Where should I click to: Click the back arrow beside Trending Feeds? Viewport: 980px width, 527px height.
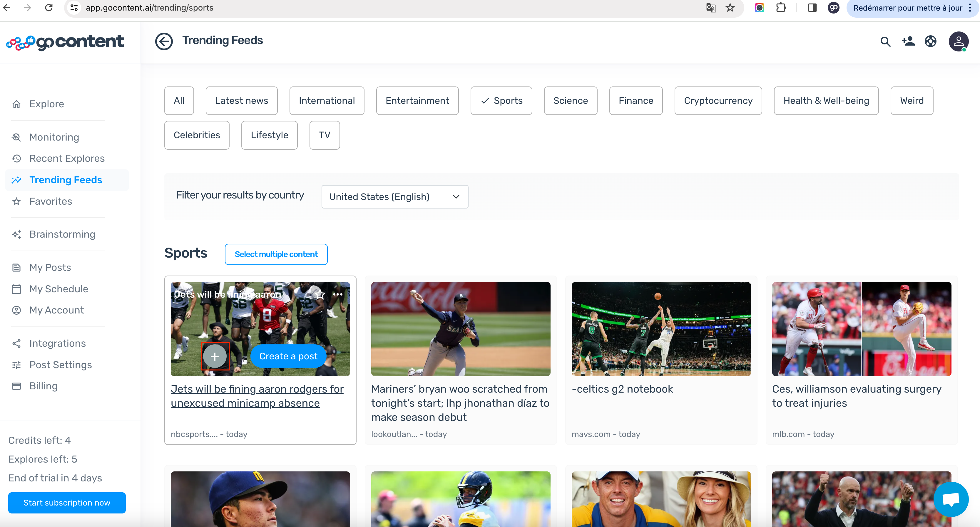point(164,41)
